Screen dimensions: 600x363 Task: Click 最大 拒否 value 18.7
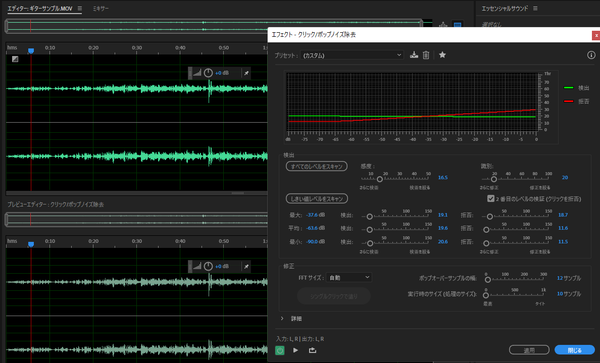coord(563,215)
